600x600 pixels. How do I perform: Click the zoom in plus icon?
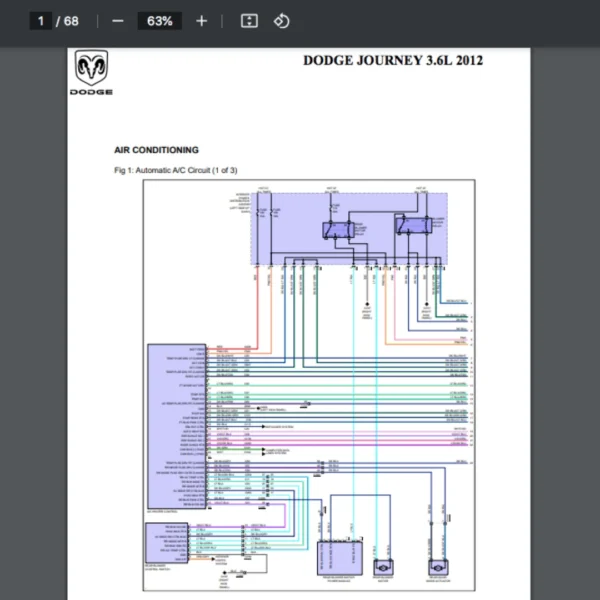pos(201,21)
